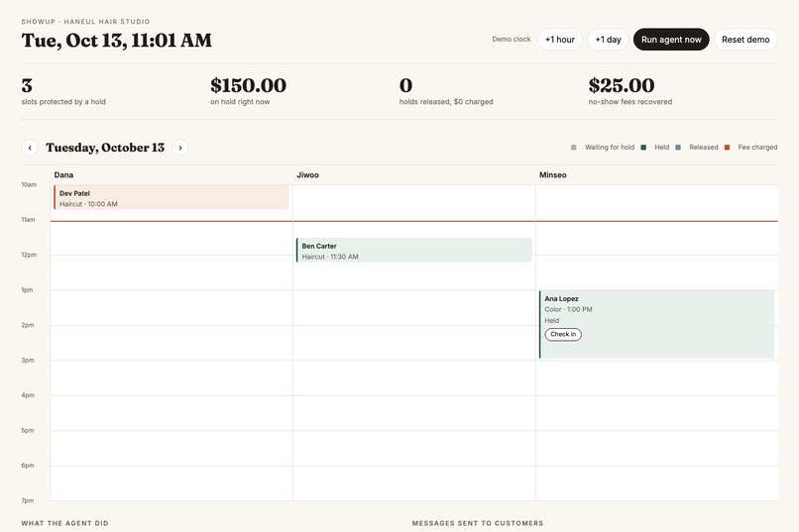Click the no-show fees recovered caption
The width and height of the screenshot is (799, 532).
coord(629,102)
